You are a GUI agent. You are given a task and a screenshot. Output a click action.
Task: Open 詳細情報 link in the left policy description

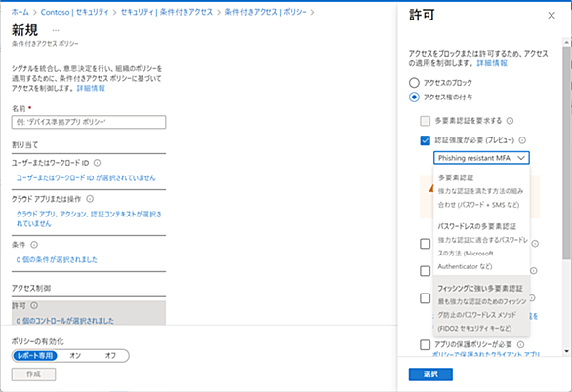[91, 88]
